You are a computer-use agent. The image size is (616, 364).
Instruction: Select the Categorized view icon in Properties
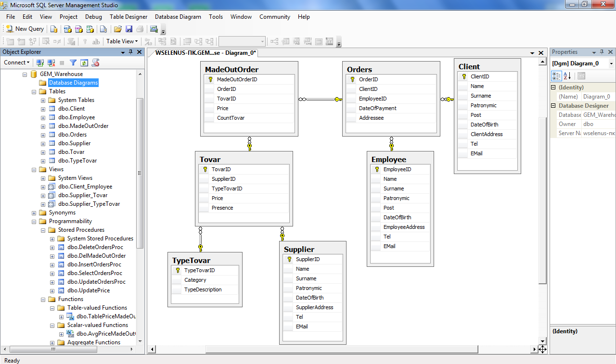click(x=556, y=75)
